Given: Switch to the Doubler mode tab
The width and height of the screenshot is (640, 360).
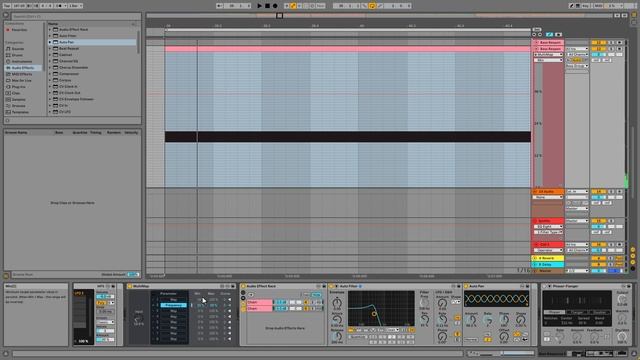Looking at the screenshot, I should coord(599,312).
